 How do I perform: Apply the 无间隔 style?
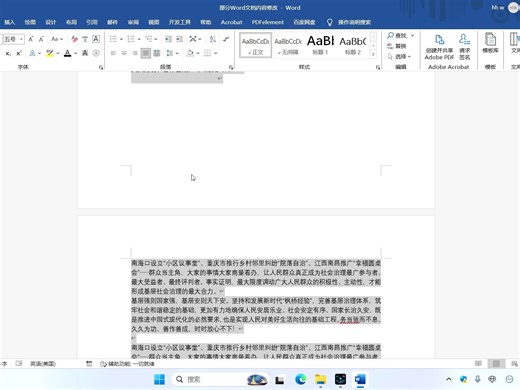(288, 45)
